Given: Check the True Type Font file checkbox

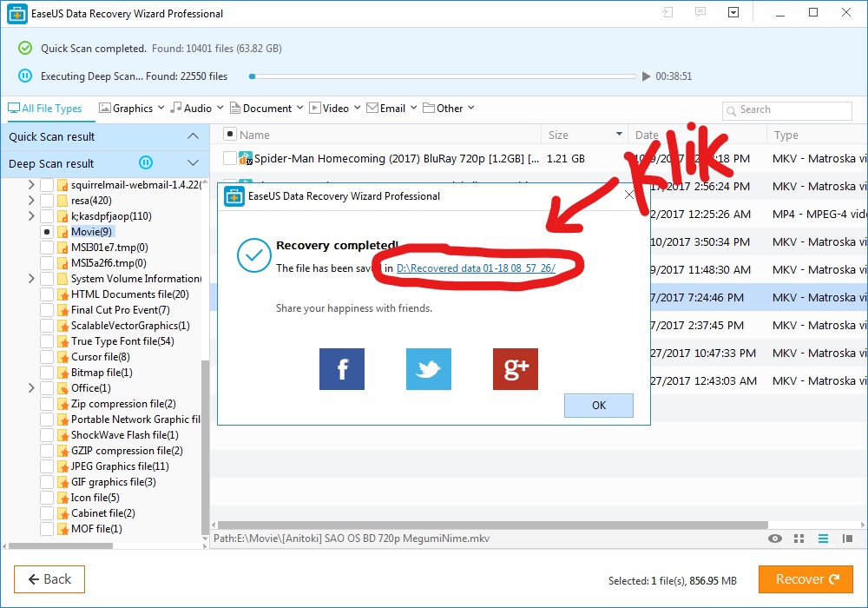Looking at the screenshot, I should (47, 341).
